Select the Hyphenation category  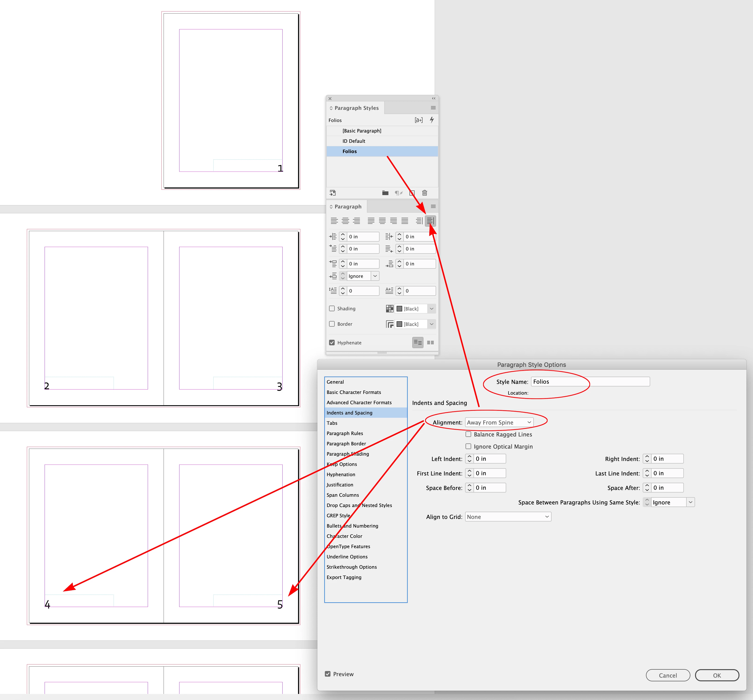pos(341,474)
